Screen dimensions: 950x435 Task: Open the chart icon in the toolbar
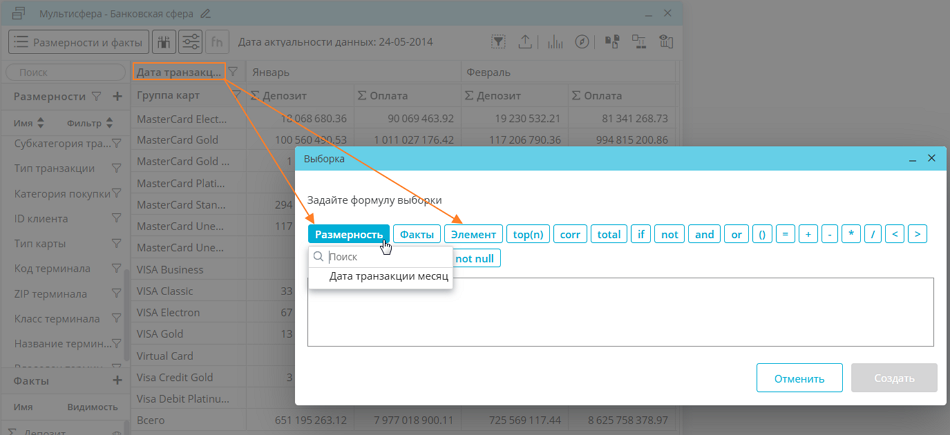pyautogui.click(x=554, y=42)
